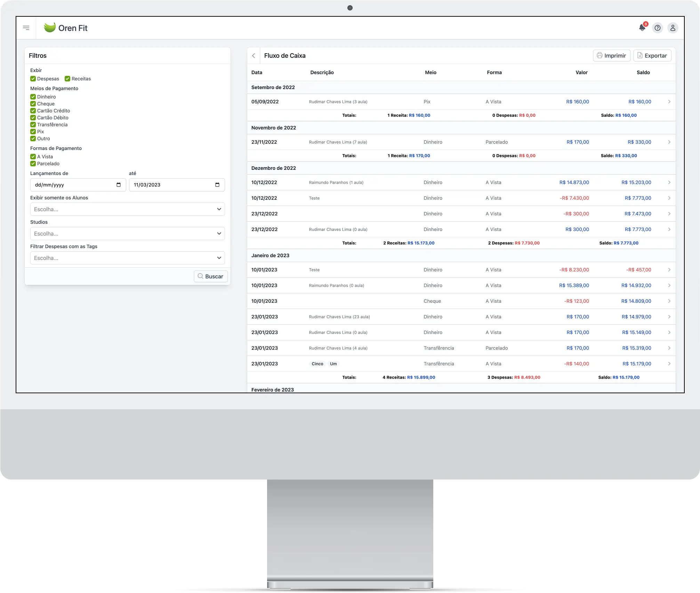Open arrow for -R$ 140,00 Transferência entry
The height and width of the screenshot is (593, 700).
click(x=669, y=364)
